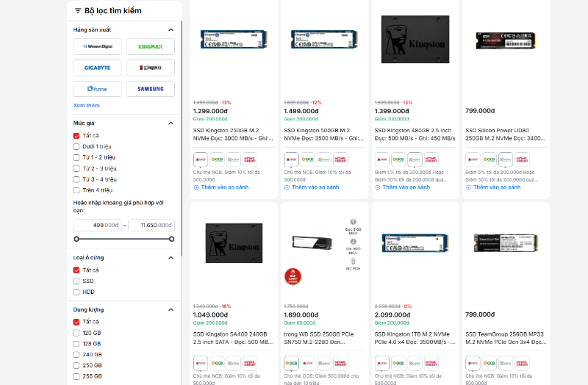Screen dimensions: 588x385
Task: Click Xem thêm to show more brands
Action: click(87, 105)
